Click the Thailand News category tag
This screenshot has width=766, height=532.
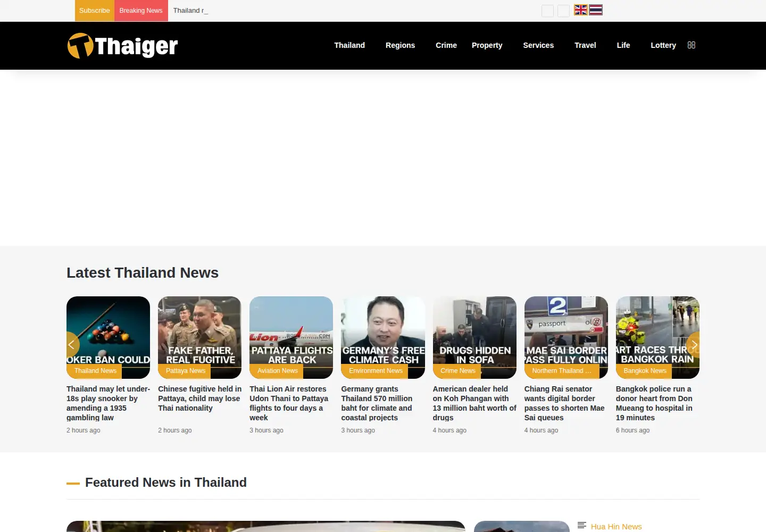[95, 371]
